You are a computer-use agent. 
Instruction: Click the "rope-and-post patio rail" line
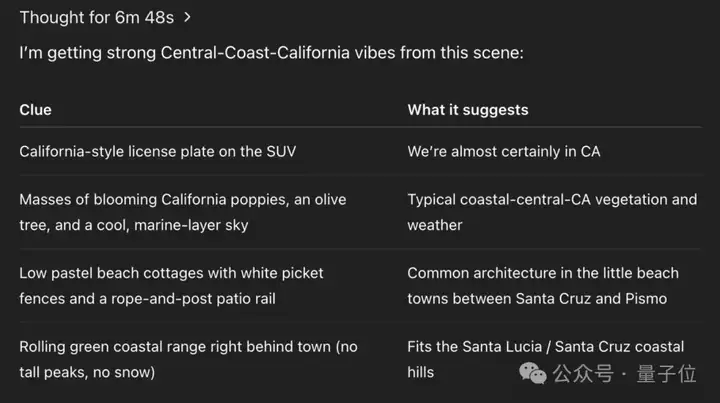point(147,299)
